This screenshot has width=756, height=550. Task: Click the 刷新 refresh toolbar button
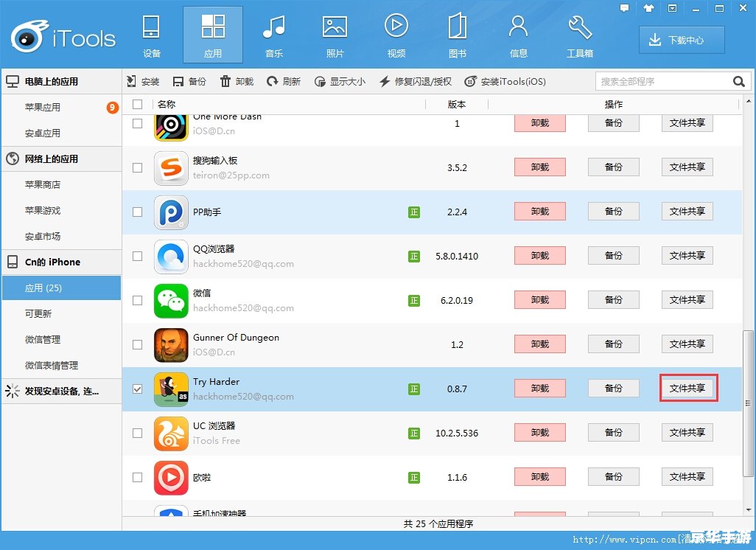point(284,82)
